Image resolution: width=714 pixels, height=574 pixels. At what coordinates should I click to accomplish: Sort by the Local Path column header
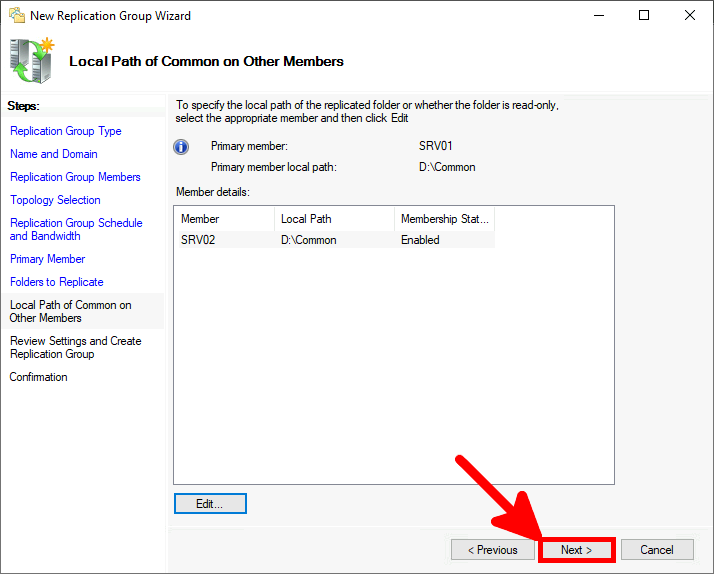335,219
